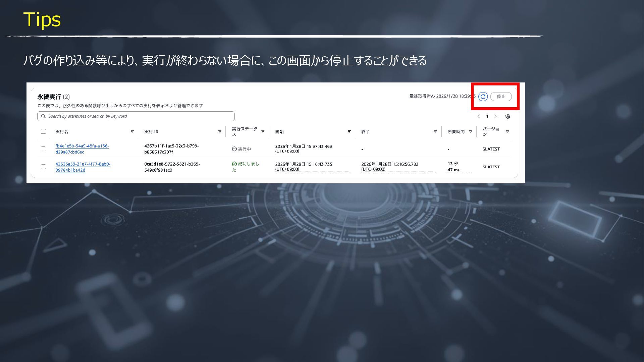Go to next page arrow
This screenshot has height=362, width=644.
(x=495, y=116)
